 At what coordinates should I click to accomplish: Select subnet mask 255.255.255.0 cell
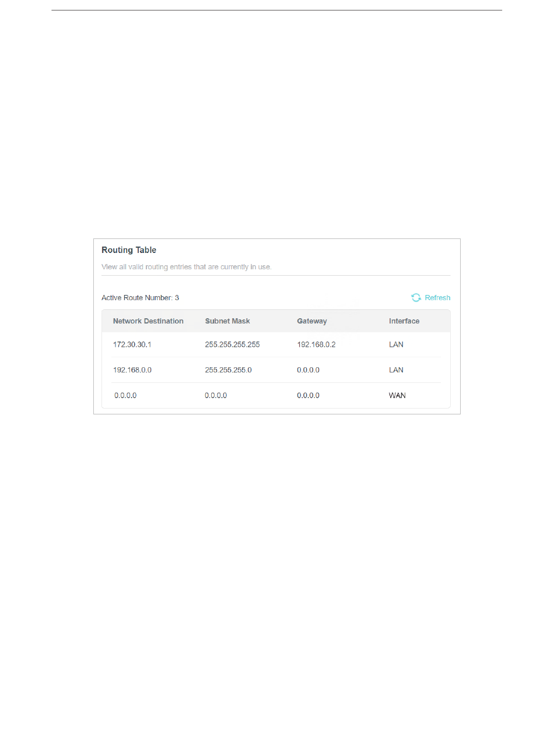tap(228, 370)
